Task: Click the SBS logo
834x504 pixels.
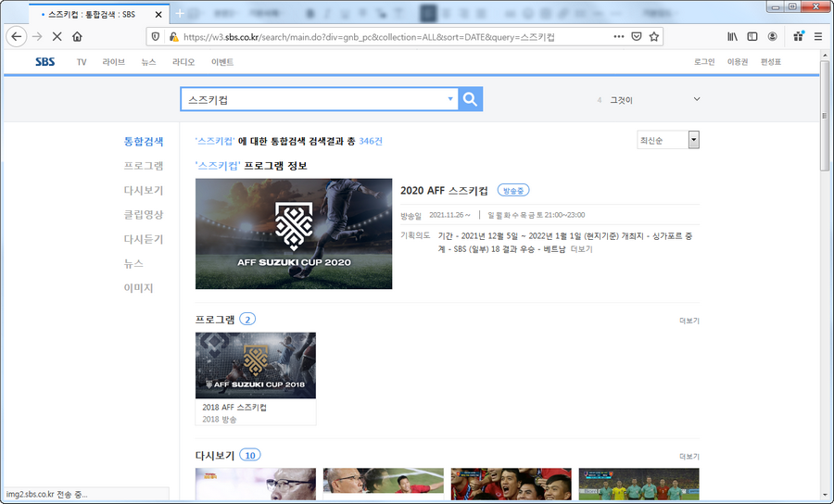Action: coord(45,62)
